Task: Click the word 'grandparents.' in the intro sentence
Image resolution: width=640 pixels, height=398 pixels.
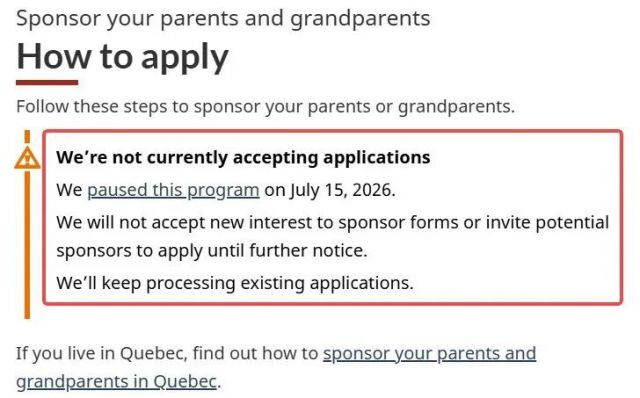Action: 456,107
